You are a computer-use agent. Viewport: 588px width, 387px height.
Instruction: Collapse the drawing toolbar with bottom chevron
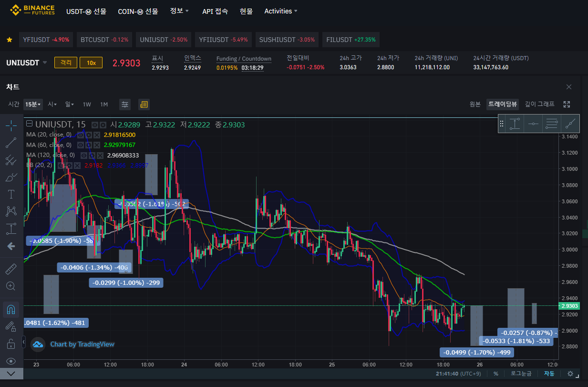11,374
